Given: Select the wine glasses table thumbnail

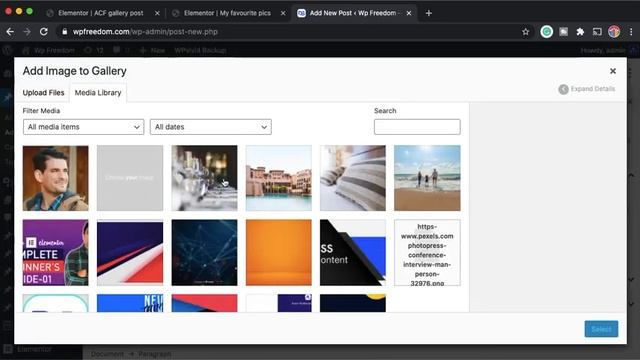Looking at the screenshot, I should [204, 178].
